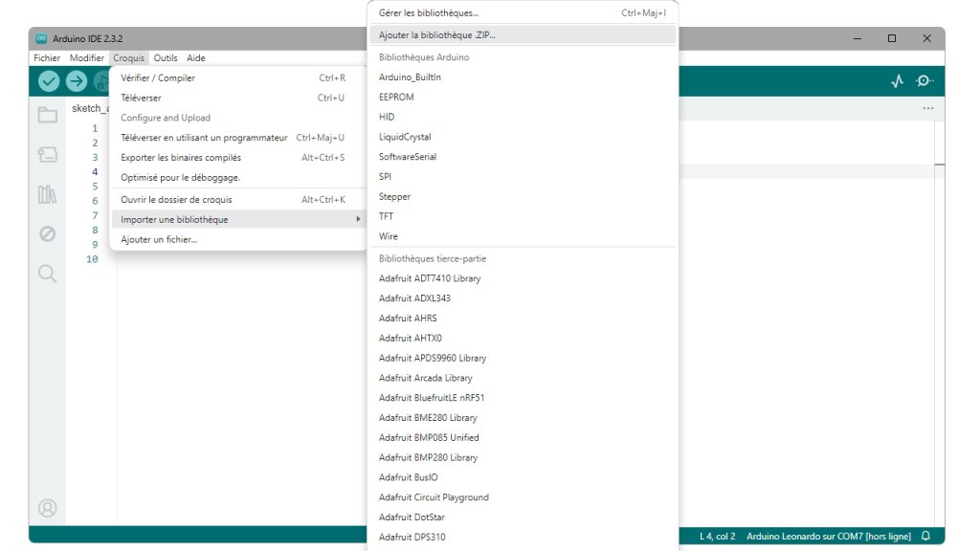Select the Verify/Compile checkmark icon

pos(48,81)
